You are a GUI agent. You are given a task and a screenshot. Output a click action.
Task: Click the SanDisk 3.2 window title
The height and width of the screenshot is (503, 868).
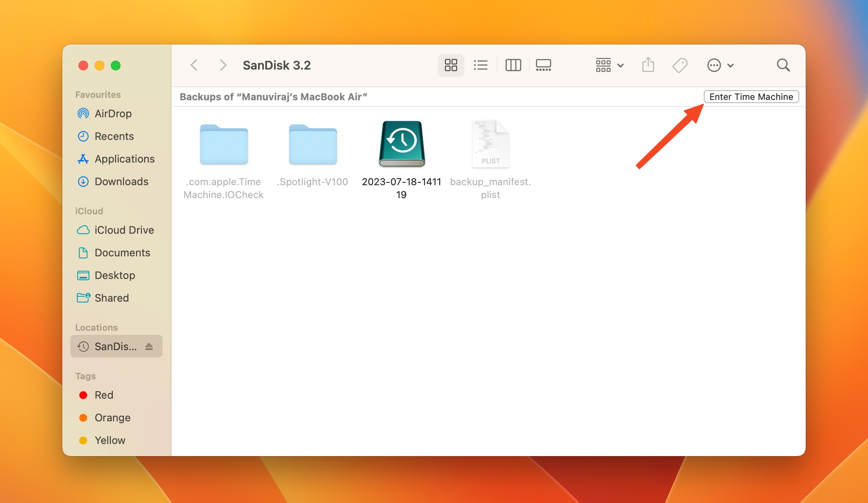click(277, 65)
